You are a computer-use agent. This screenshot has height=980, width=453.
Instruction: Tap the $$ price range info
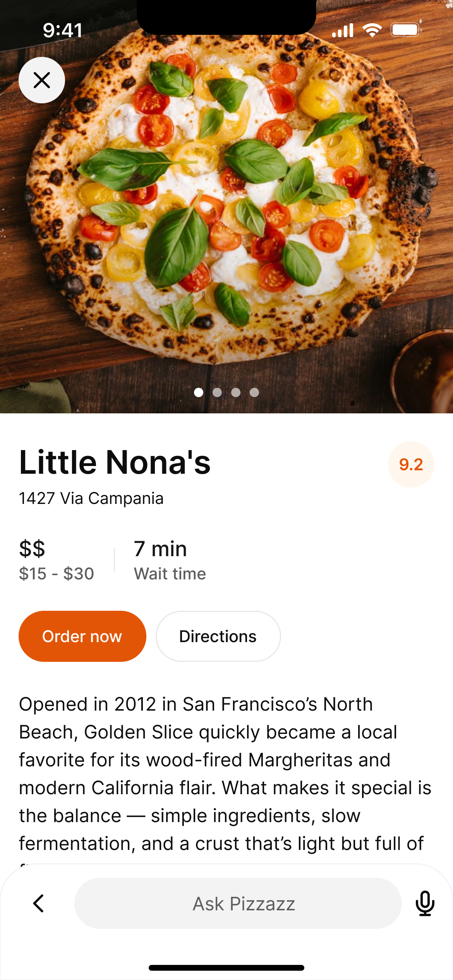57,560
